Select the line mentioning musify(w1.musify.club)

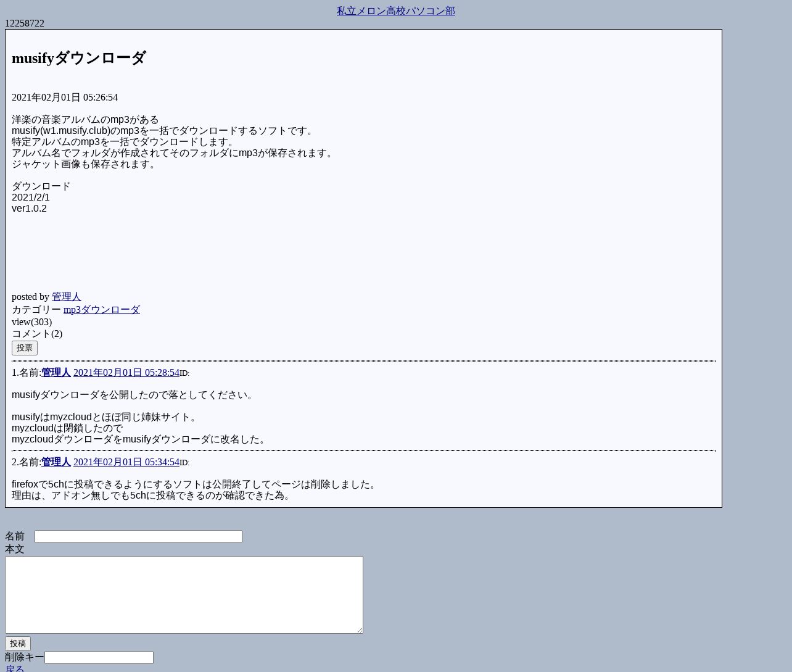click(x=165, y=131)
